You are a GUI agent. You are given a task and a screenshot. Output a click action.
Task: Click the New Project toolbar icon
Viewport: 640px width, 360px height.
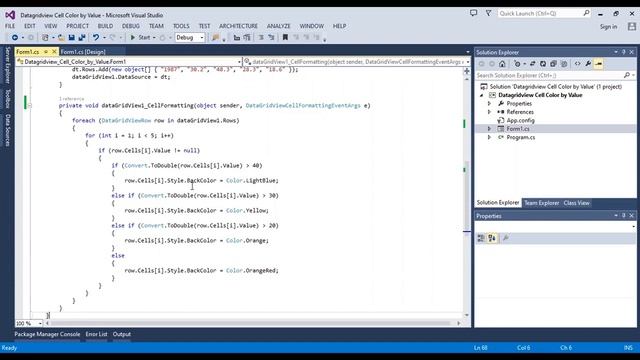[x=45, y=38]
